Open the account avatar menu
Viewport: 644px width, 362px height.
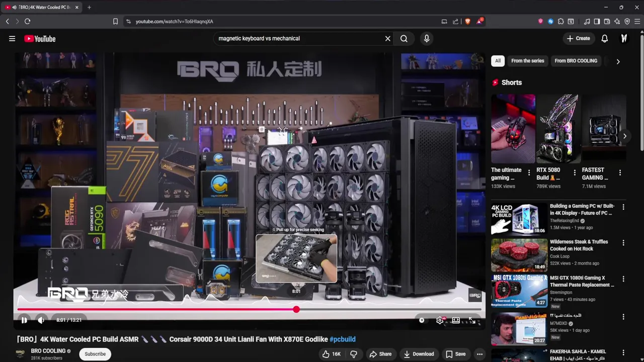624,38
